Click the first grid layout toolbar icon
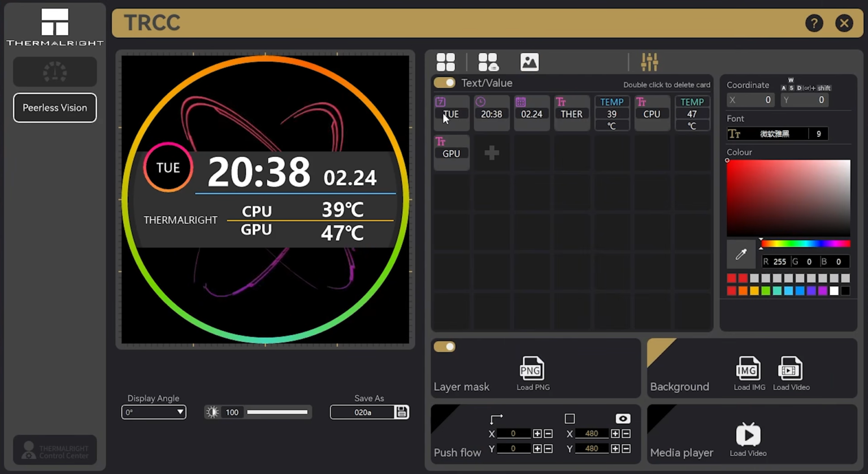 [445, 62]
